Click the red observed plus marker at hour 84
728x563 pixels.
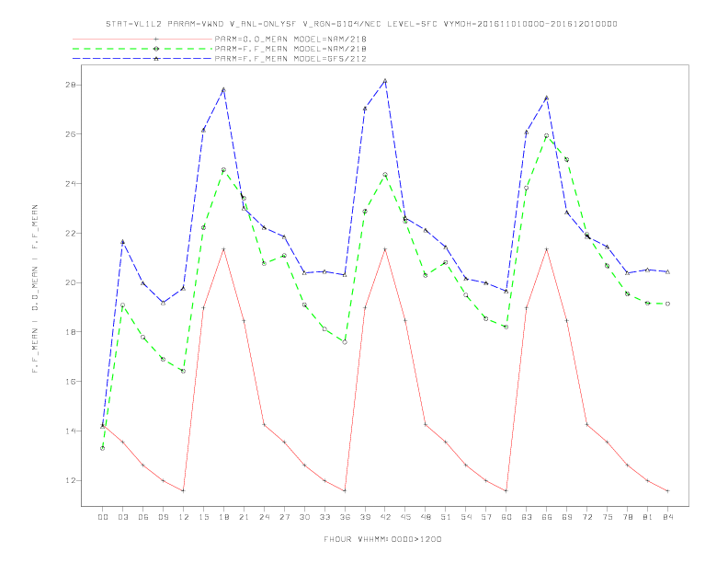[x=667, y=491]
